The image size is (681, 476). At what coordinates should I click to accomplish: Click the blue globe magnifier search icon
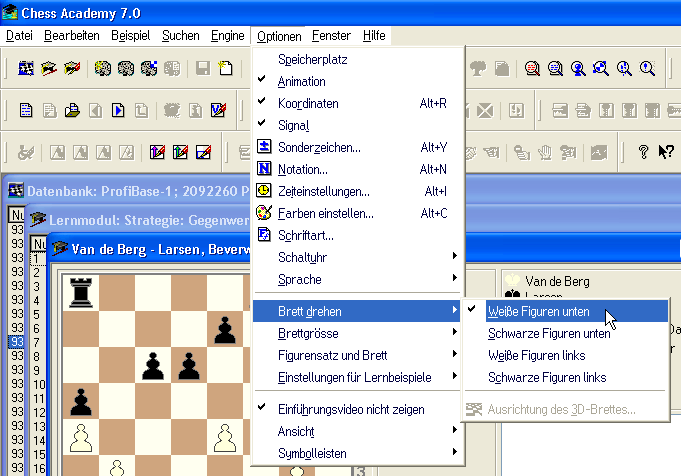[555, 68]
